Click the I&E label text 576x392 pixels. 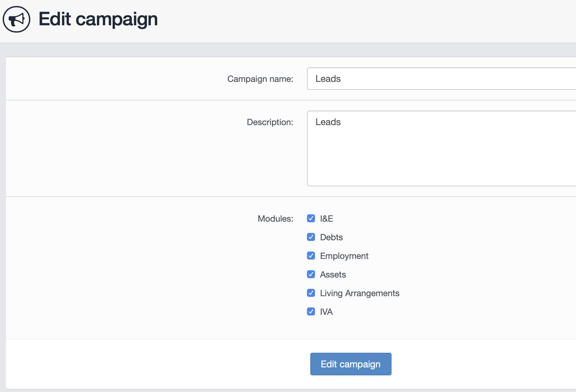[x=326, y=219]
